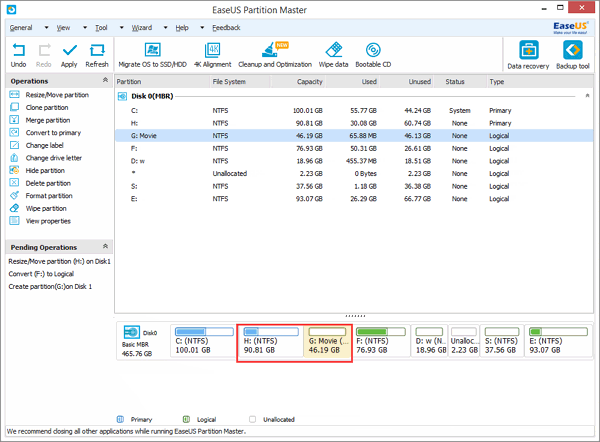The height and width of the screenshot is (442, 600).
Task: Expand the Wizard menu dropdown arrow
Action: [165, 28]
